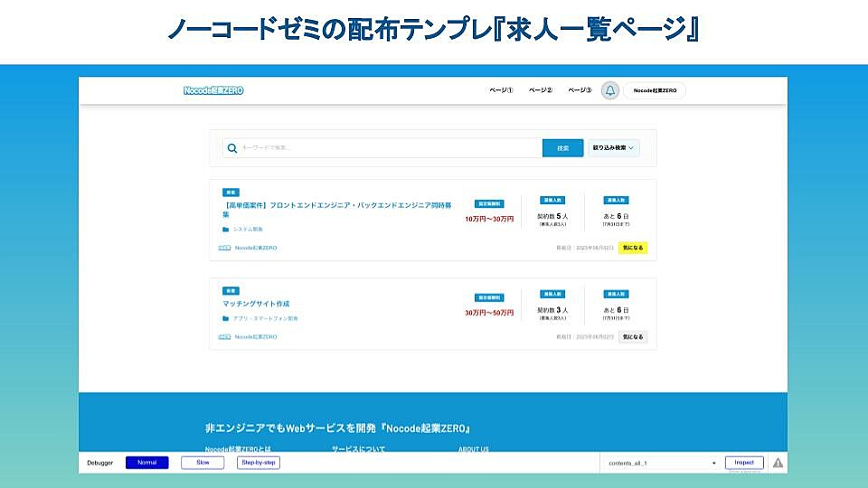Expand the 絞り込み検索 dropdown
868x488 pixels.
(x=613, y=147)
